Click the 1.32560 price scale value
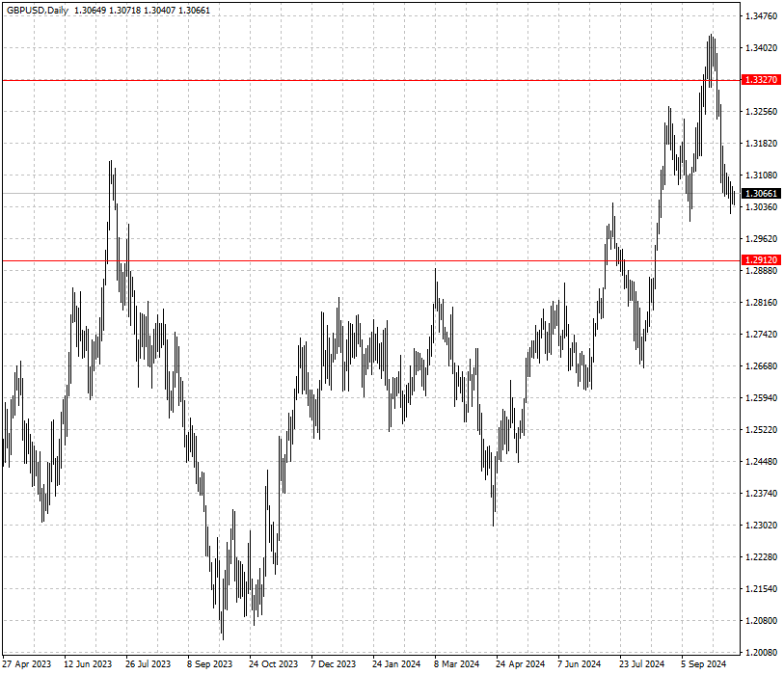This screenshot has width=784, height=675. click(761, 112)
